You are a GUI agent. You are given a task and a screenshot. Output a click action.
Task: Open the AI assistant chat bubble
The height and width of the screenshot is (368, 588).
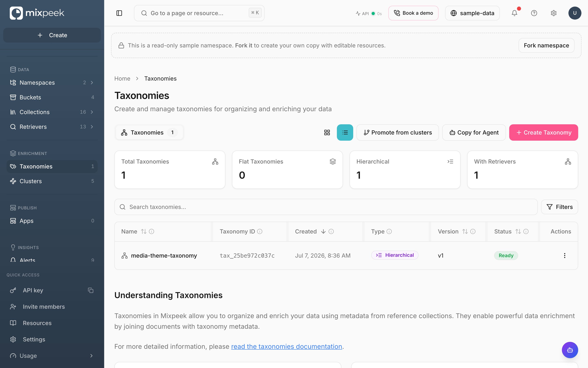click(570, 350)
